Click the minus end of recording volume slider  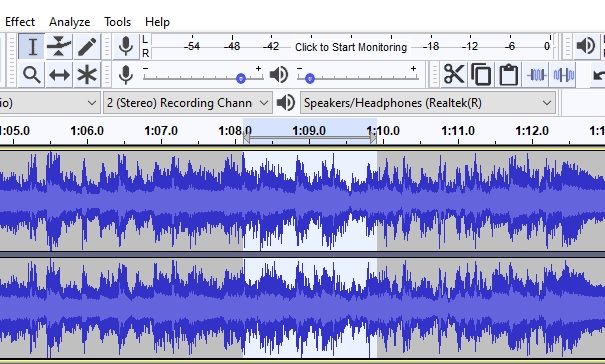[145, 68]
